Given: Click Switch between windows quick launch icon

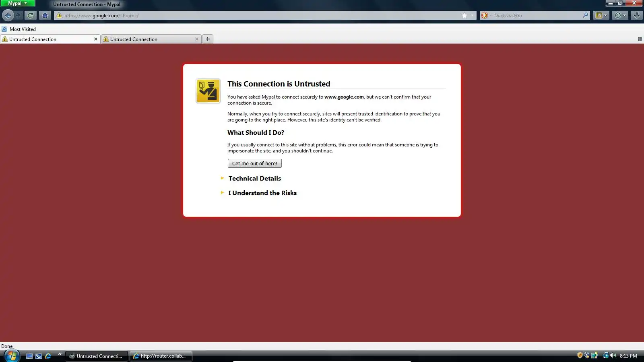Looking at the screenshot, I should 39,356.
